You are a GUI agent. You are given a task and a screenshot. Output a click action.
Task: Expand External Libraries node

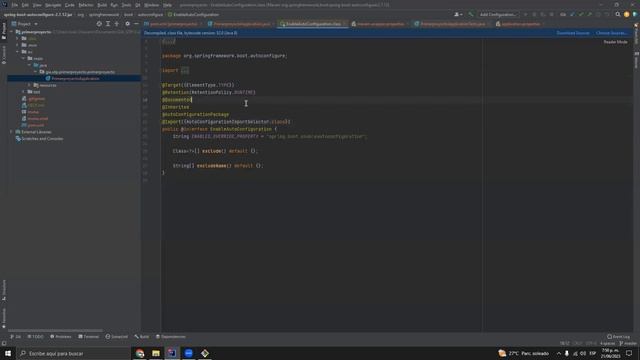click(x=12, y=132)
